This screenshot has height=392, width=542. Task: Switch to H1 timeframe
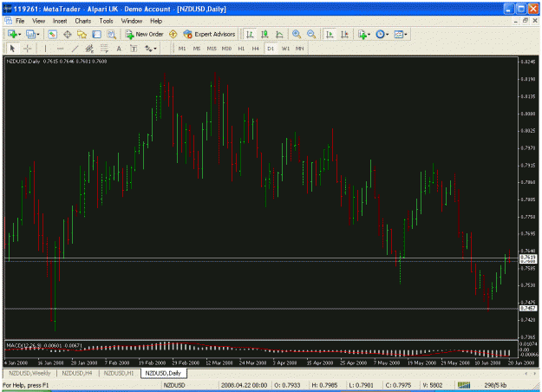coord(241,49)
